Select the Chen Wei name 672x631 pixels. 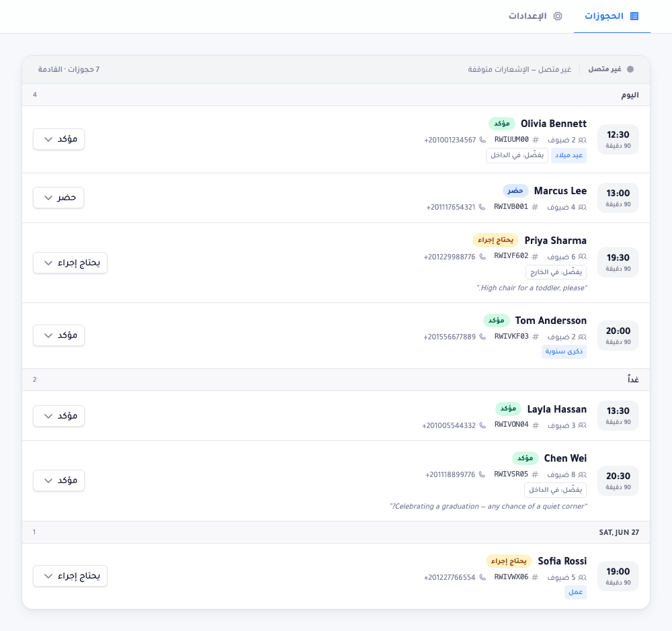(x=565, y=458)
